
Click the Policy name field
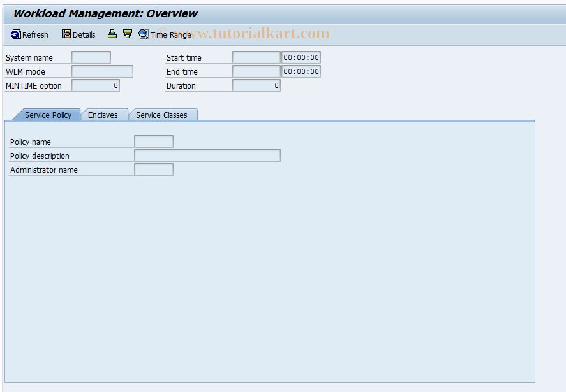tap(153, 141)
